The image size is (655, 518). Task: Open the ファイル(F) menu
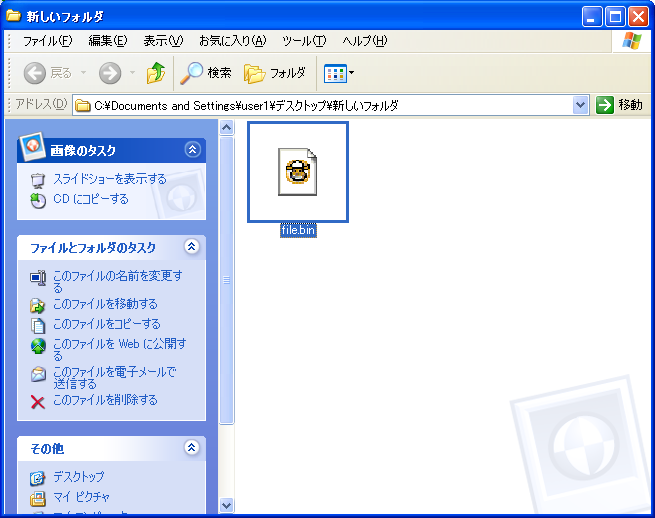click(x=47, y=41)
